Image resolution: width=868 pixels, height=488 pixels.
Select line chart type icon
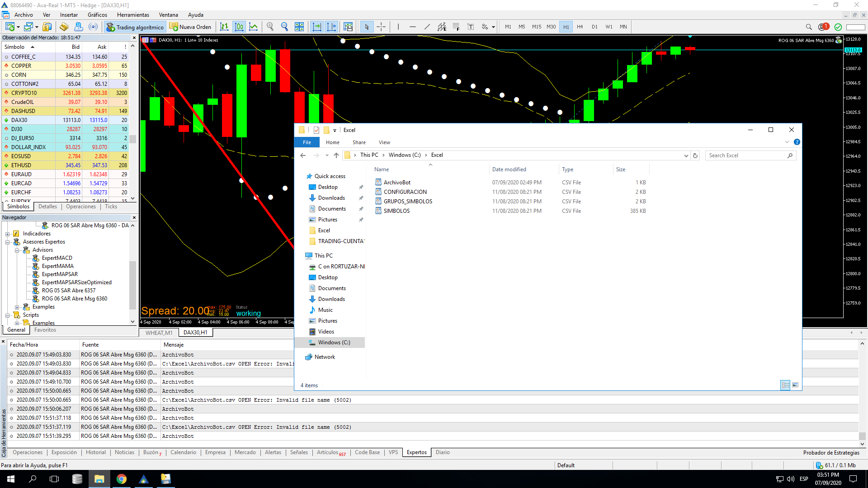(x=254, y=27)
